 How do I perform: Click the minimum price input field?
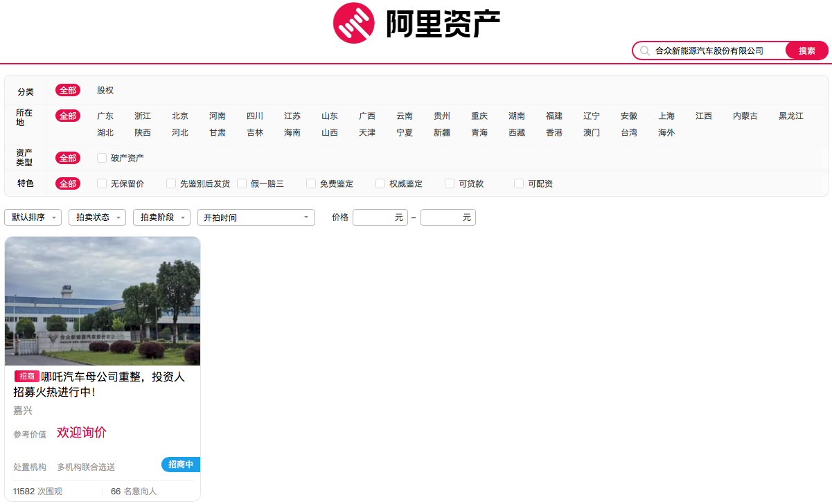click(x=380, y=217)
